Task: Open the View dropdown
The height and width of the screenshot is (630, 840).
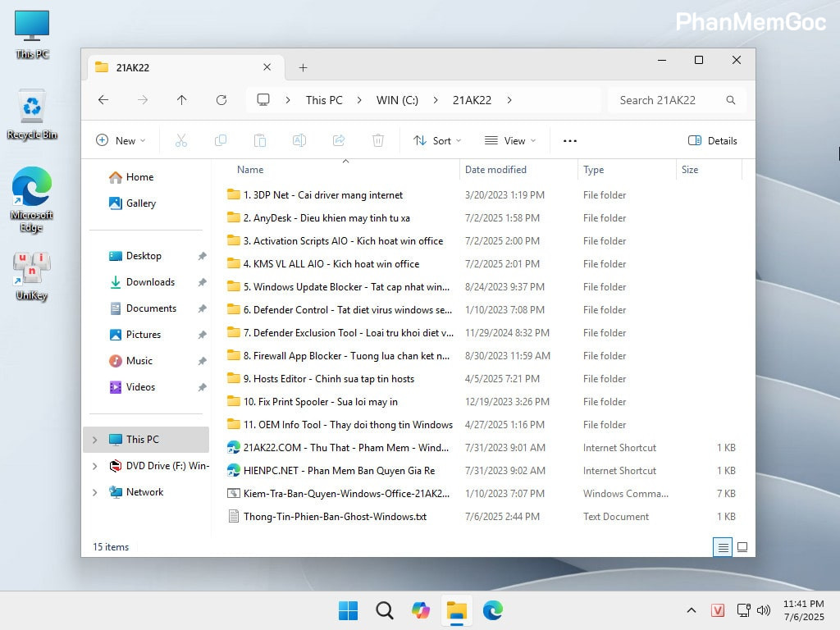Action: pyautogui.click(x=509, y=140)
